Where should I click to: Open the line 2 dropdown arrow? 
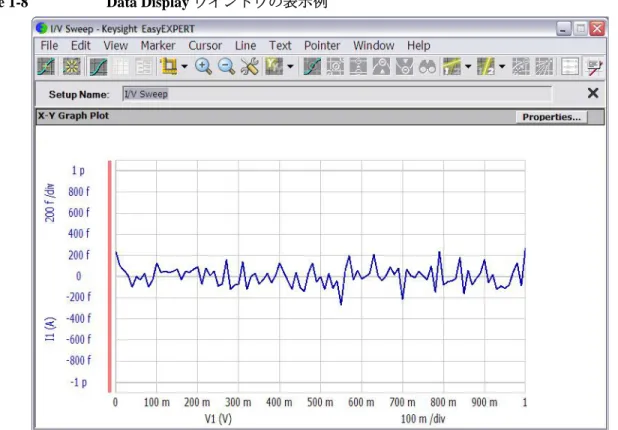[502, 67]
